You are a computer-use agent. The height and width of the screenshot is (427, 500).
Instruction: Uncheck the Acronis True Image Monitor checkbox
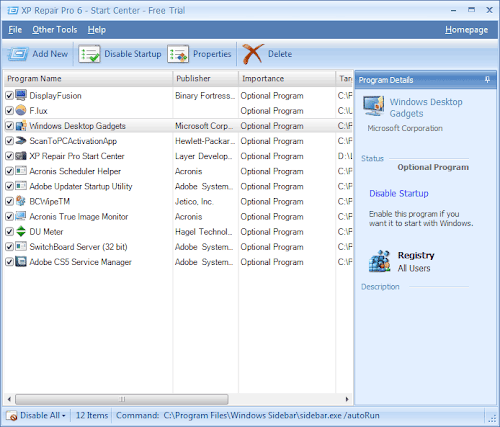point(9,217)
